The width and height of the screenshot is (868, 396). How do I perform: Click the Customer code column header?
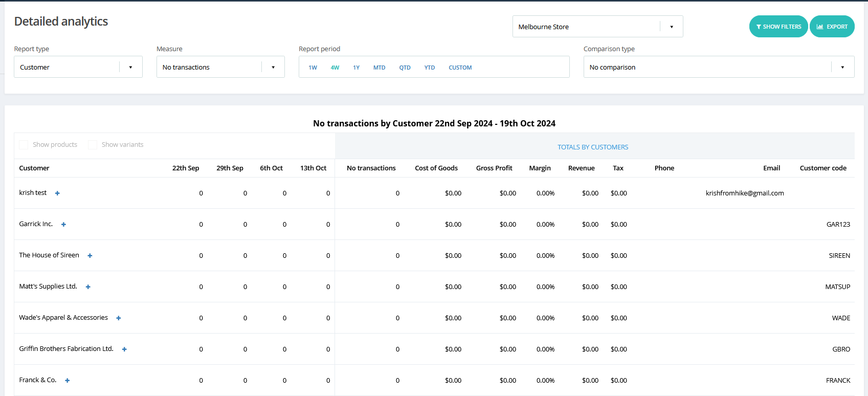click(x=823, y=168)
